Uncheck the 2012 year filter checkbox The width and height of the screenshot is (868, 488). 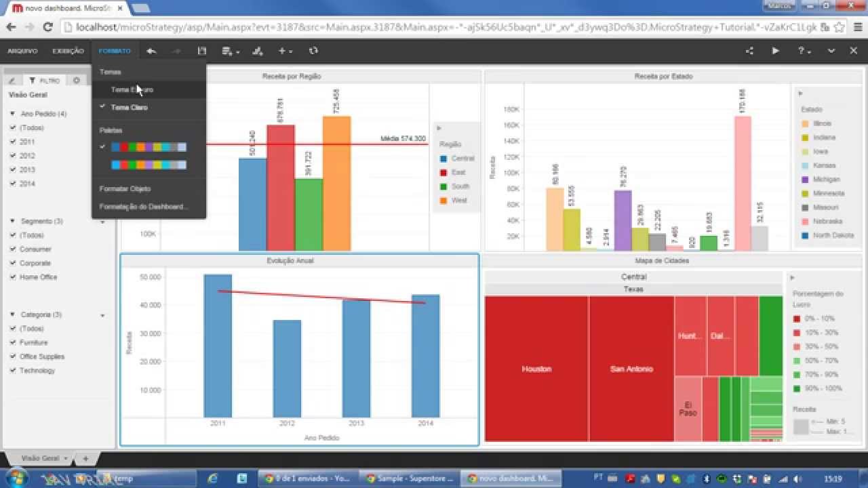[x=13, y=156]
